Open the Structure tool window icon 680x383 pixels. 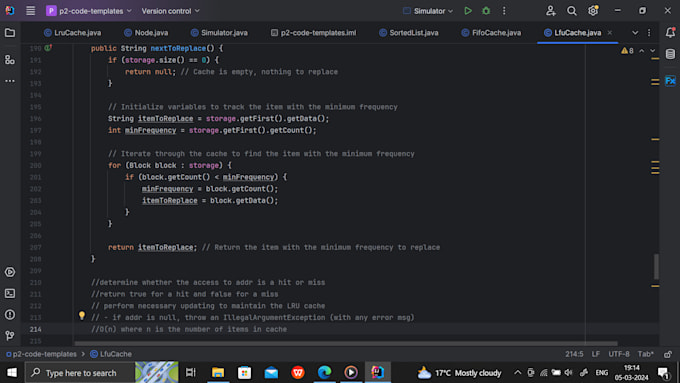point(10,60)
